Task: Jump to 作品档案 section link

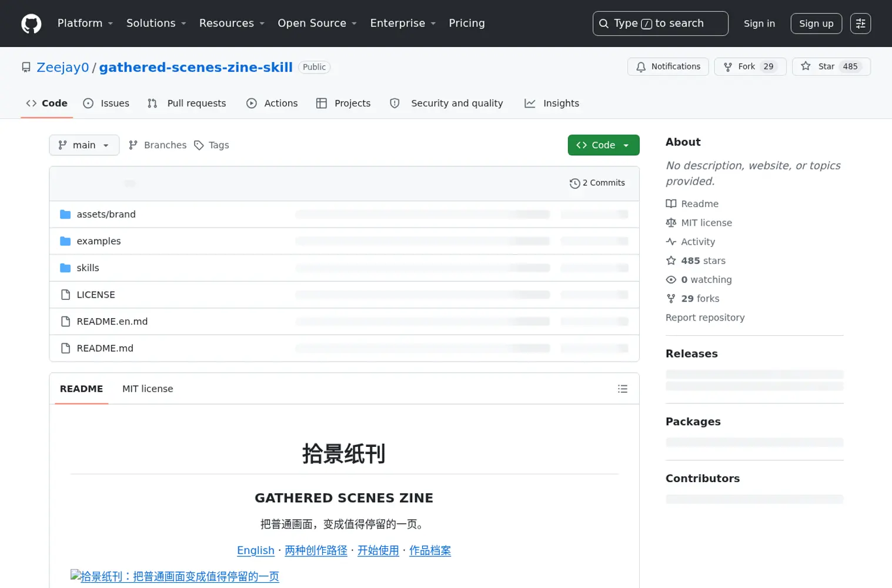Action: 430,550
